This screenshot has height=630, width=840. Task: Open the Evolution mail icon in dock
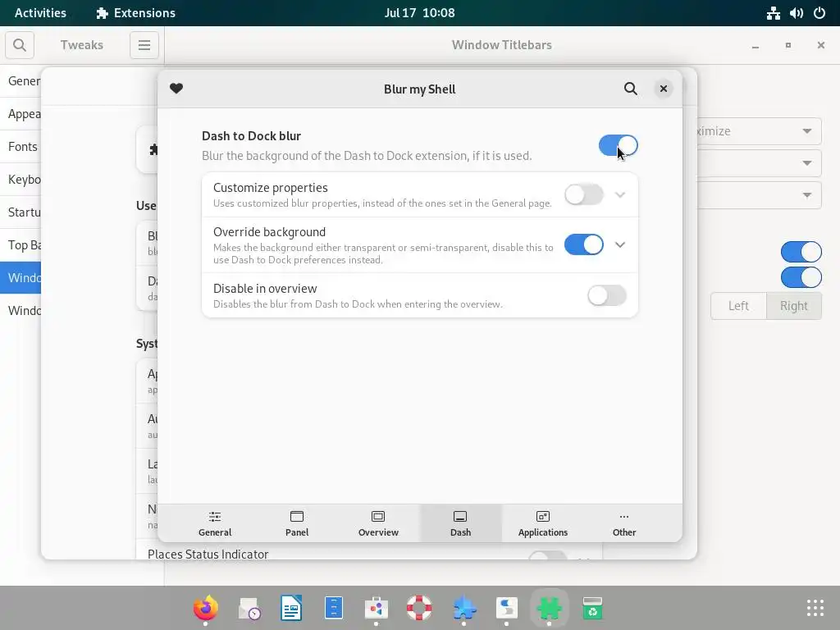(x=249, y=608)
